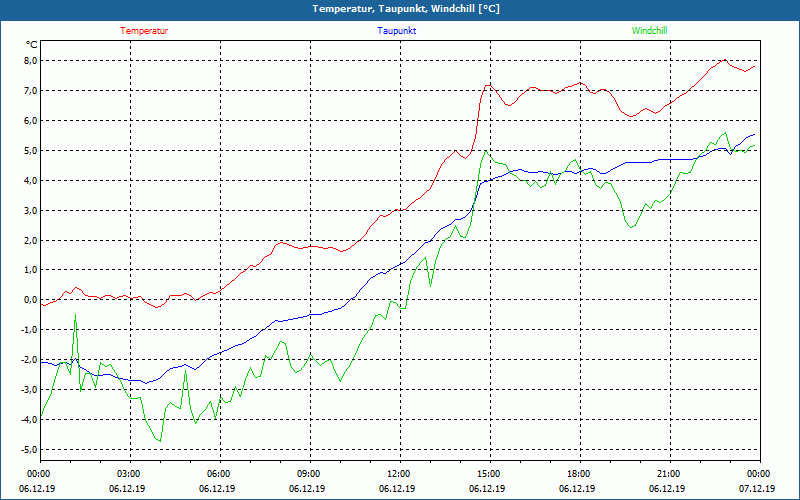800x500 pixels.
Task: Click the 06:00 time axis label
Action: [x=218, y=474]
